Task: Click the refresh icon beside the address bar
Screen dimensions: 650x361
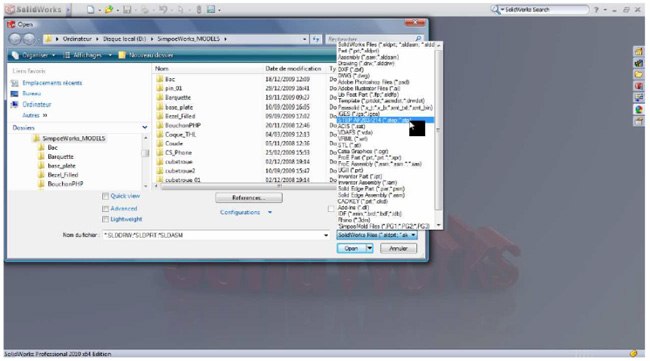Action: pos(316,39)
